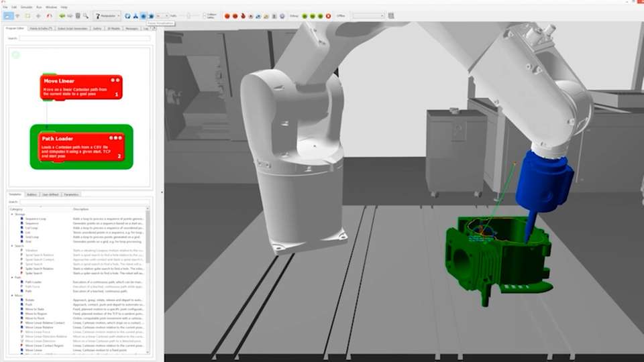Click the second green Debug button
The image size is (644, 362).
pos(313,16)
